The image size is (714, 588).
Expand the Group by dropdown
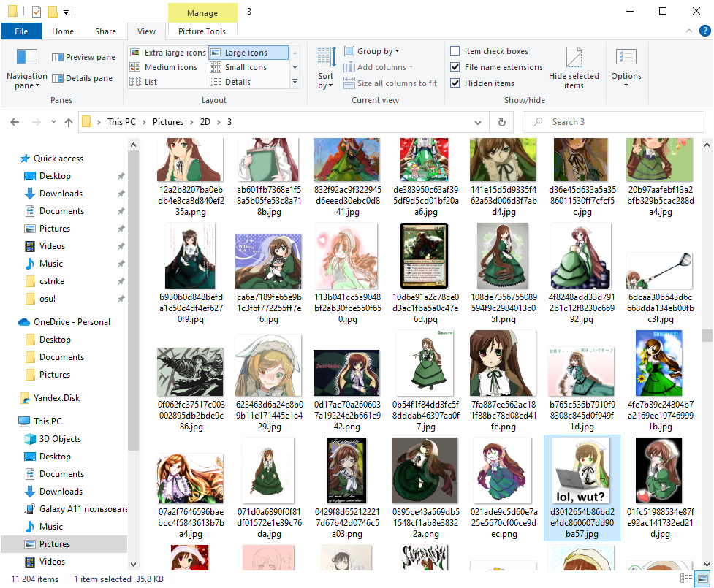point(378,51)
